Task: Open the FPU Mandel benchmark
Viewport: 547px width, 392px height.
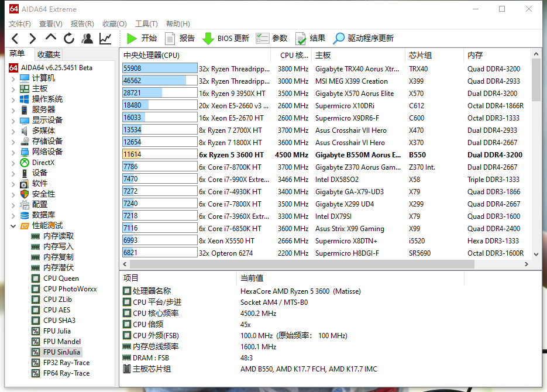Action: (x=56, y=342)
